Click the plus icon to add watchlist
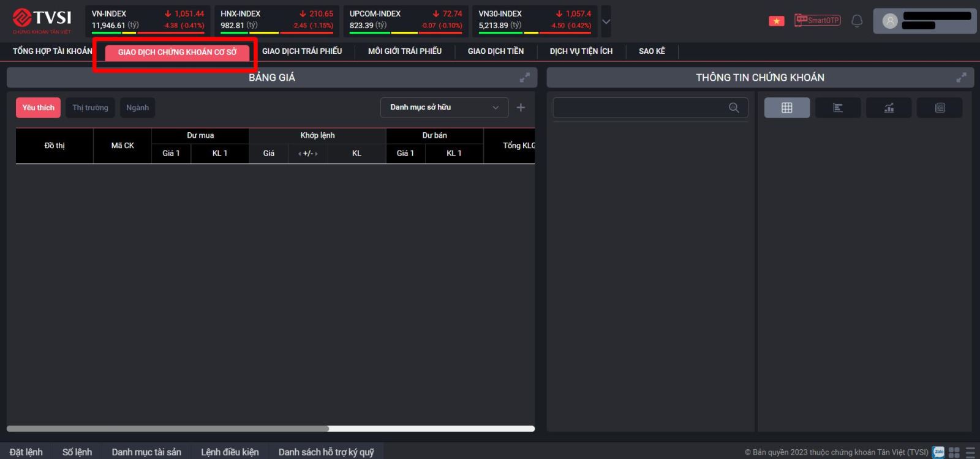This screenshot has width=980, height=459. pyautogui.click(x=521, y=108)
